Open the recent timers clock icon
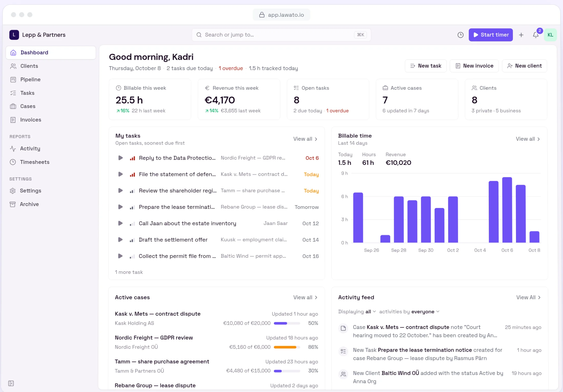 coord(460,35)
